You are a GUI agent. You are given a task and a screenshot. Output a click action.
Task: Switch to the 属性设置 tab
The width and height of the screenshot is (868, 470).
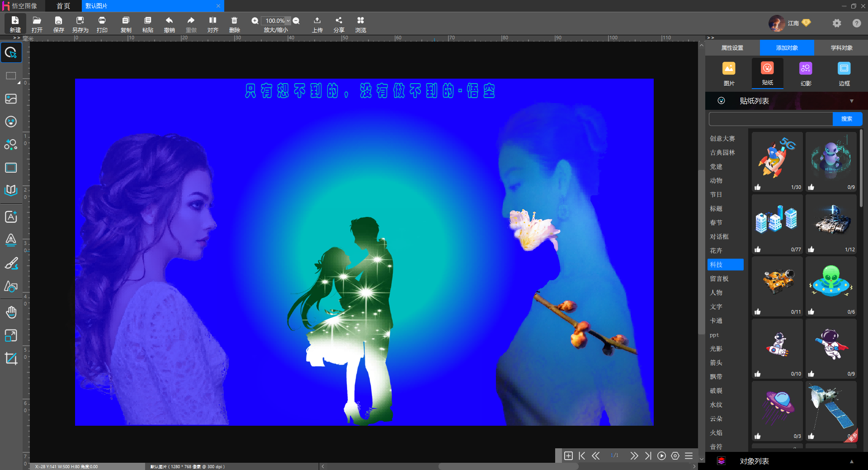tap(732, 48)
